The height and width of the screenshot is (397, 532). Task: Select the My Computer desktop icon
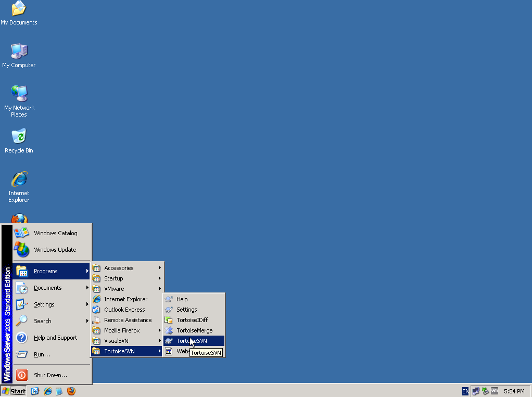tap(19, 56)
